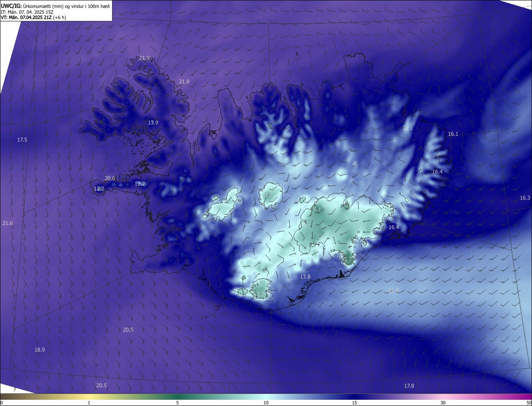Click the 5 tick label on the color scale

click(x=177, y=403)
